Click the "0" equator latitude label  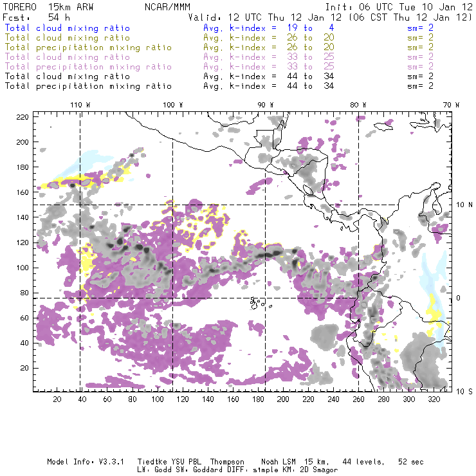click(x=459, y=298)
